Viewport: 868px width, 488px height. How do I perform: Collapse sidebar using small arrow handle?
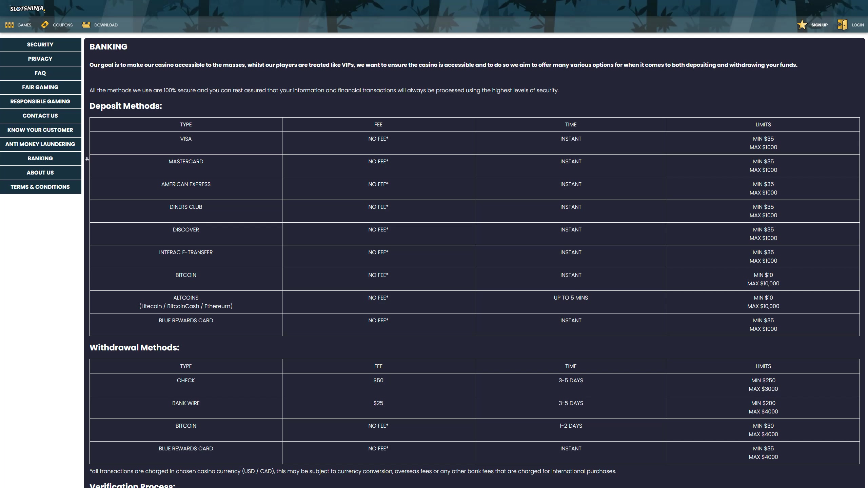87,159
